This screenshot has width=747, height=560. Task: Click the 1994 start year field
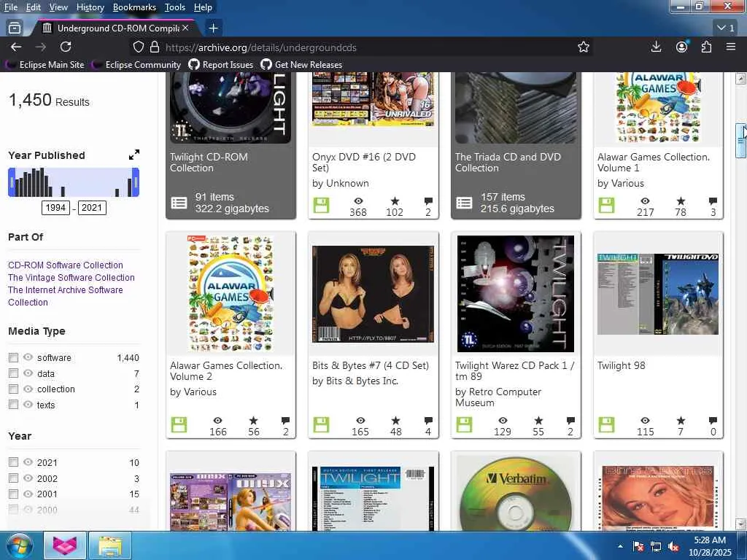55,207
